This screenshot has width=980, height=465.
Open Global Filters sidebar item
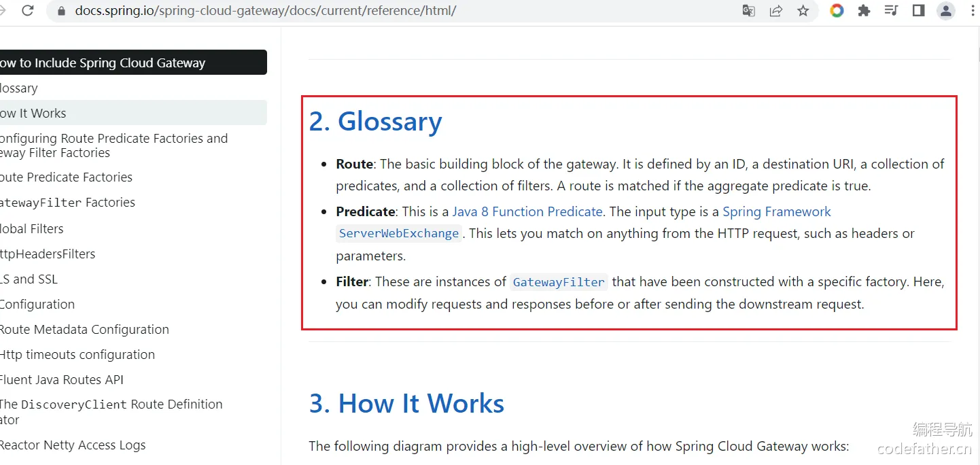coord(32,229)
